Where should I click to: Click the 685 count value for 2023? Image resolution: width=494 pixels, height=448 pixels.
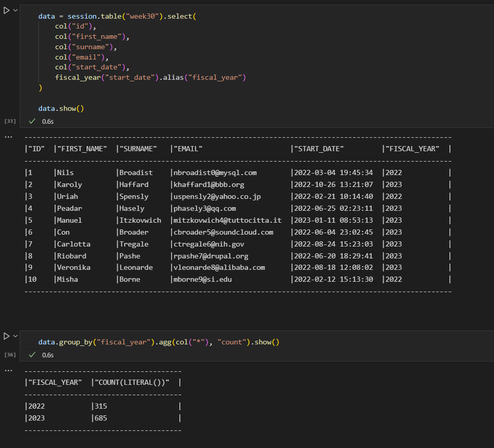[101, 418]
